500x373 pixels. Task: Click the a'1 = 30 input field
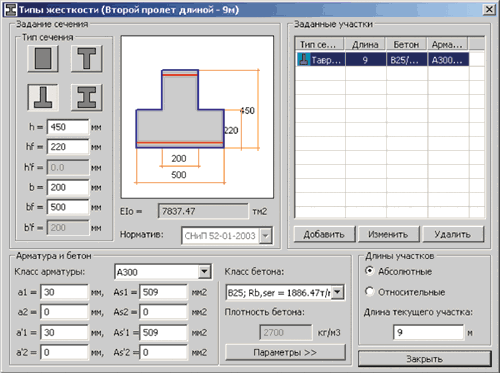[x=64, y=332]
